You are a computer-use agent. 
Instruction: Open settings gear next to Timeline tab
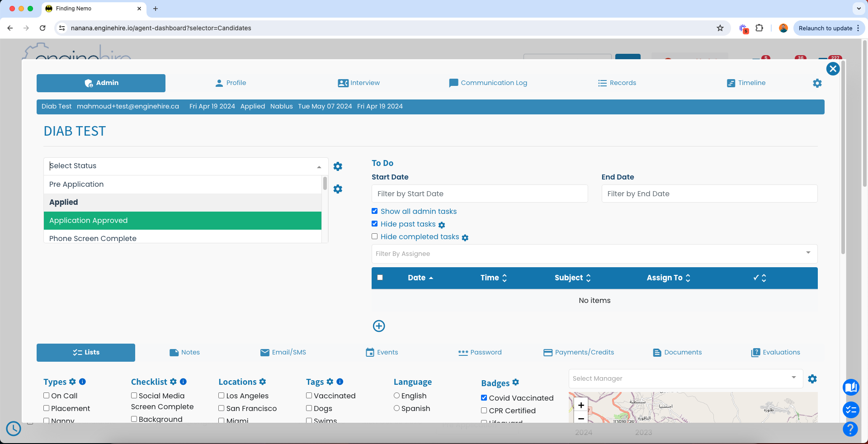(x=817, y=83)
